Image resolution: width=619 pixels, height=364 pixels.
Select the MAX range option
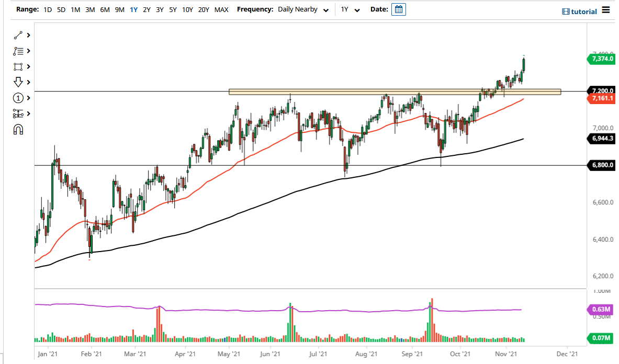coord(221,9)
